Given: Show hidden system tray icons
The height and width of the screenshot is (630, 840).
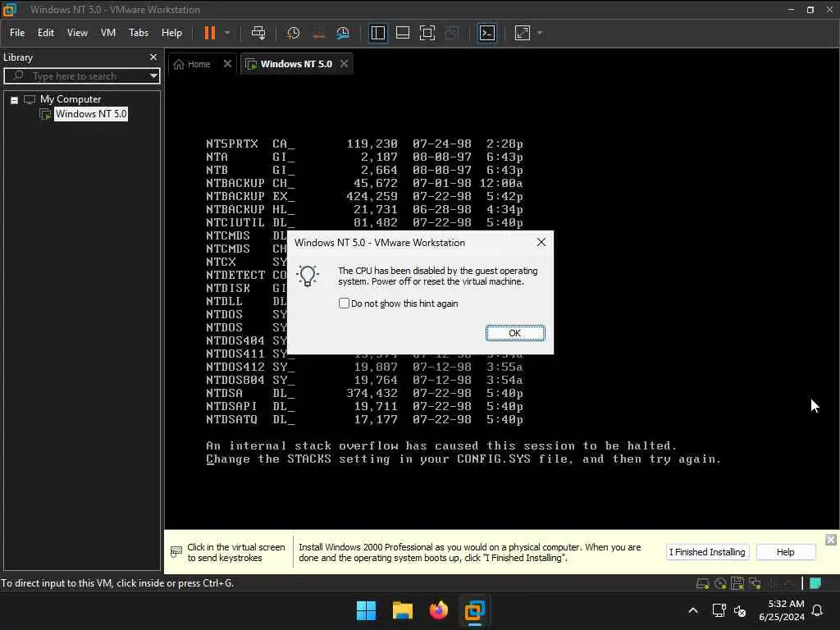Looking at the screenshot, I should pos(692,610).
